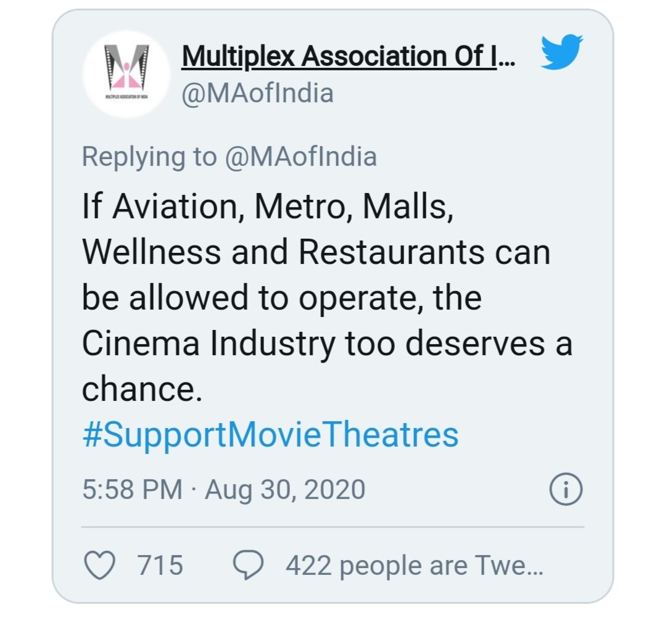Open the 422 people are Tweeting link

(415, 566)
